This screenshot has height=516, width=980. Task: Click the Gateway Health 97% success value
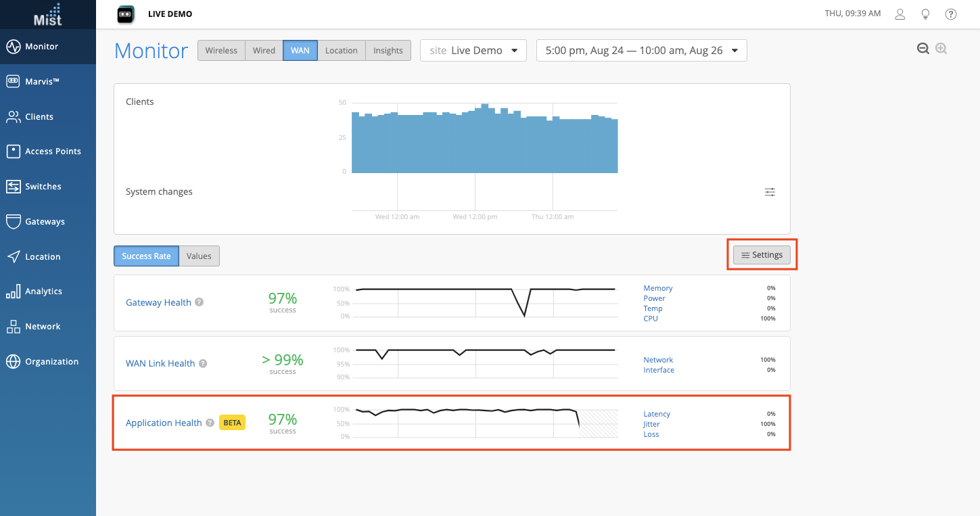click(283, 298)
